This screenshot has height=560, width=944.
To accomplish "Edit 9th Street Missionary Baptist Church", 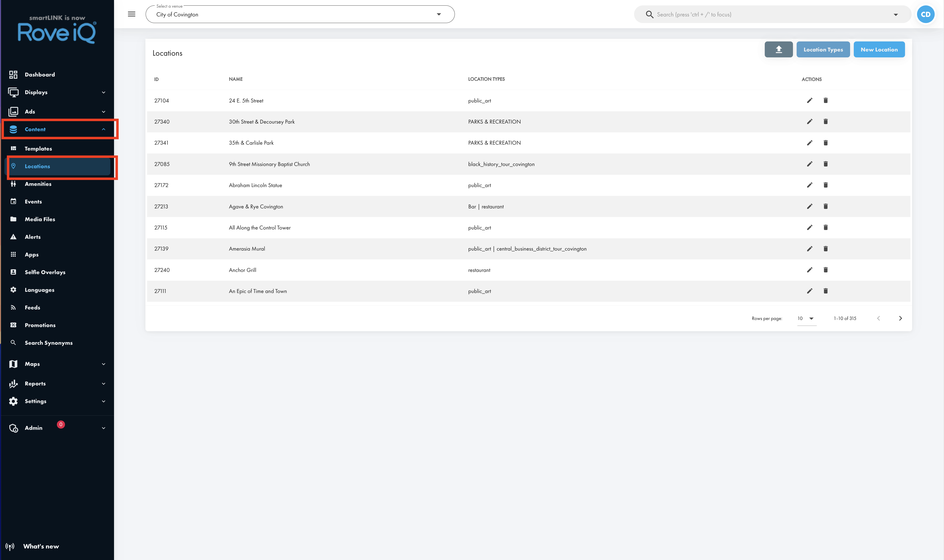I will (x=809, y=164).
